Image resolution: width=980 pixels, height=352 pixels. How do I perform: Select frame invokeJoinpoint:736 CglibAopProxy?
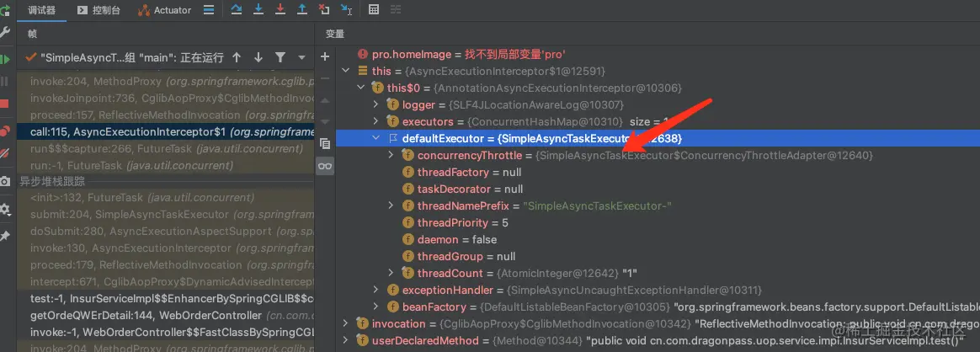165,99
